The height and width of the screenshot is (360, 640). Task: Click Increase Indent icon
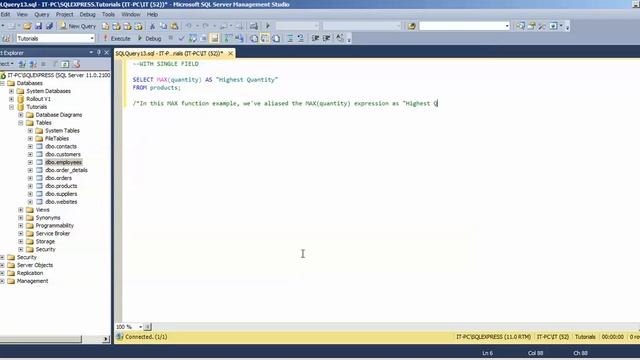[327, 38]
